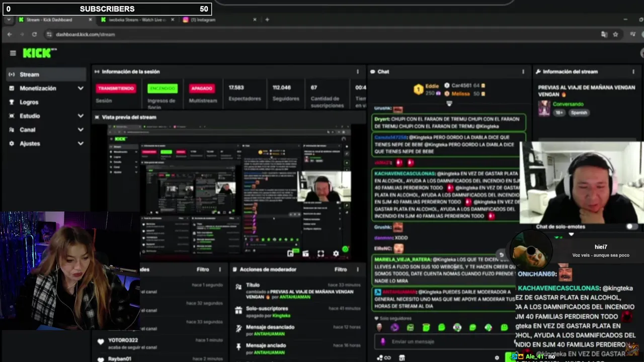Close the Instagram tab
The height and width of the screenshot is (362, 644).
pyautogui.click(x=254, y=20)
